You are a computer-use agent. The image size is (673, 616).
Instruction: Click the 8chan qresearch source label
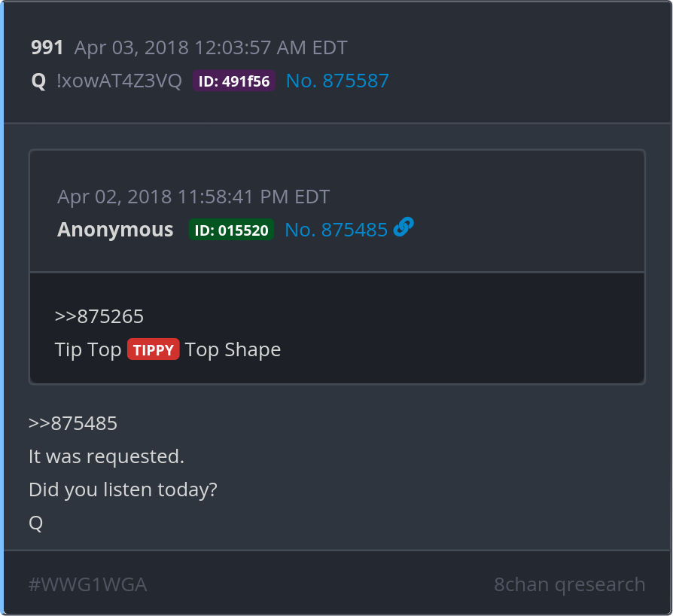pos(569,584)
